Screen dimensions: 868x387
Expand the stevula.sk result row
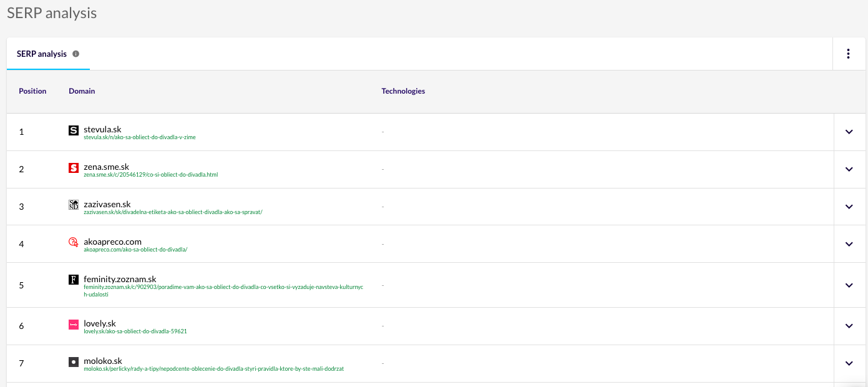[849, 132]
